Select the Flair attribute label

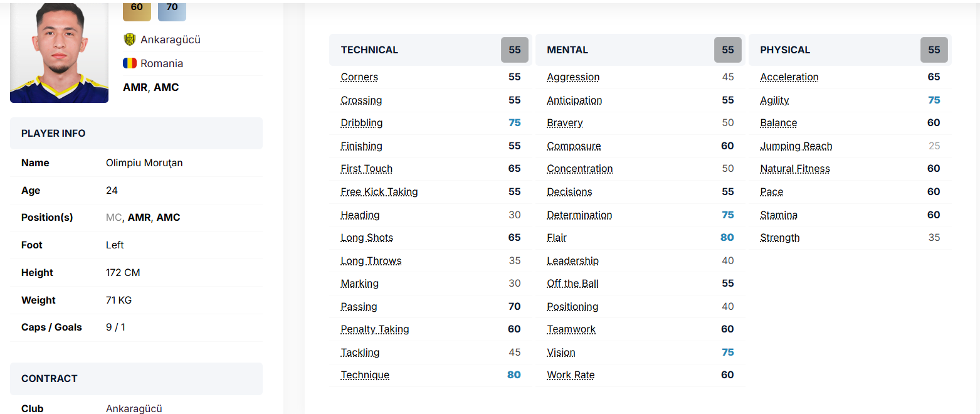pos(557,238)
